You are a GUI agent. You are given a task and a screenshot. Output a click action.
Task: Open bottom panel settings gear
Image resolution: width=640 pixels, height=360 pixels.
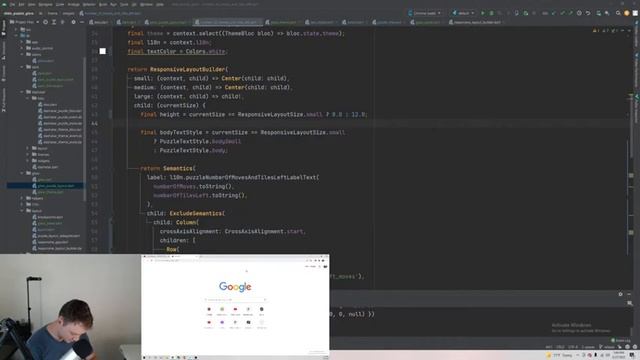click(620, 294)
